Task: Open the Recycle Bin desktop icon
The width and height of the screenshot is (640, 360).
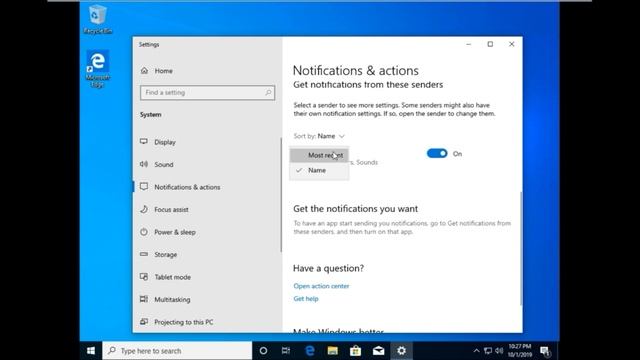Action: 98,19
